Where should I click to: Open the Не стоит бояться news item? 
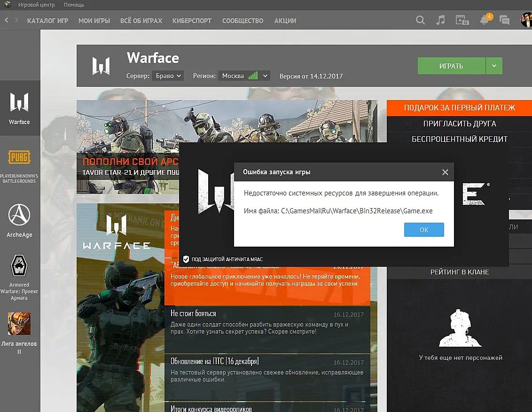(267, 330)
